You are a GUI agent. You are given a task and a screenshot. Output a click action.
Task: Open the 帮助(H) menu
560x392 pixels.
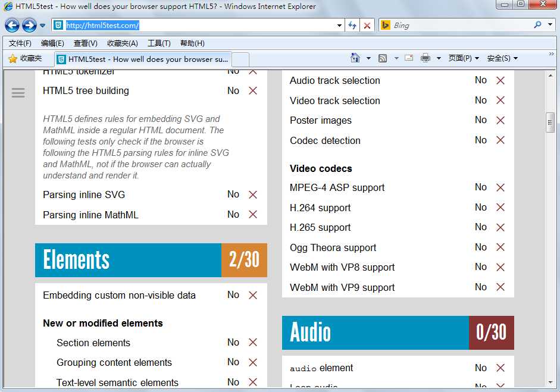(192, 43)
